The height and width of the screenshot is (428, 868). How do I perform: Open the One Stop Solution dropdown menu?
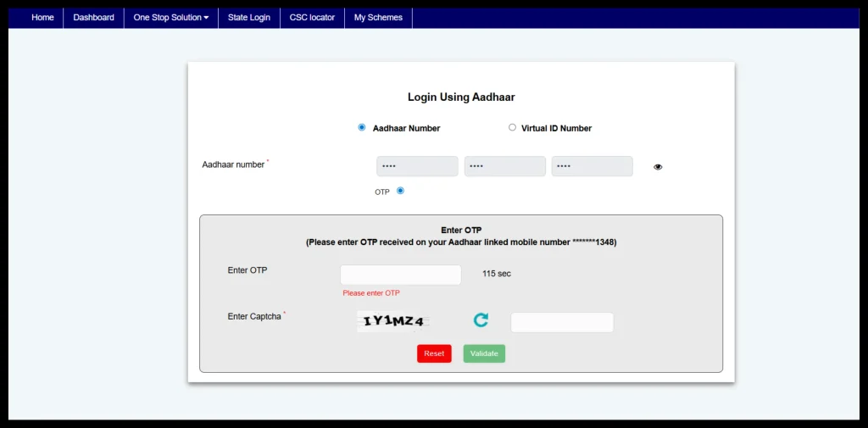(x=171, y=17)
